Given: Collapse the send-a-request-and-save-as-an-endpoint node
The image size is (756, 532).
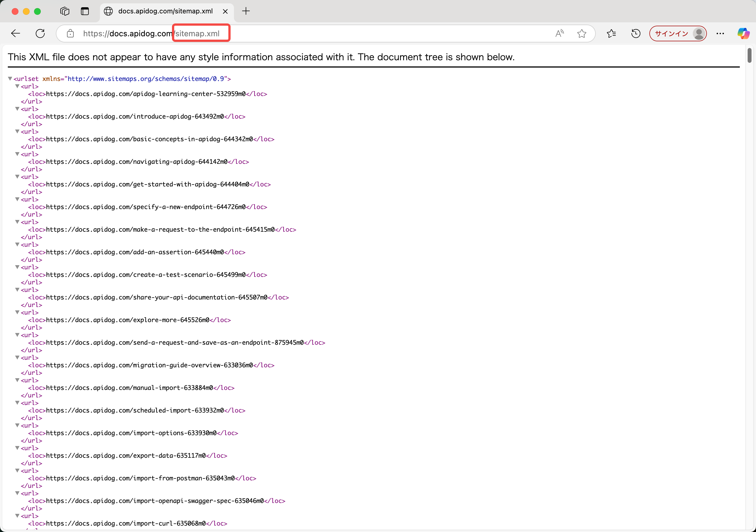Looking at the screenshot, I should tap(17, 335).
